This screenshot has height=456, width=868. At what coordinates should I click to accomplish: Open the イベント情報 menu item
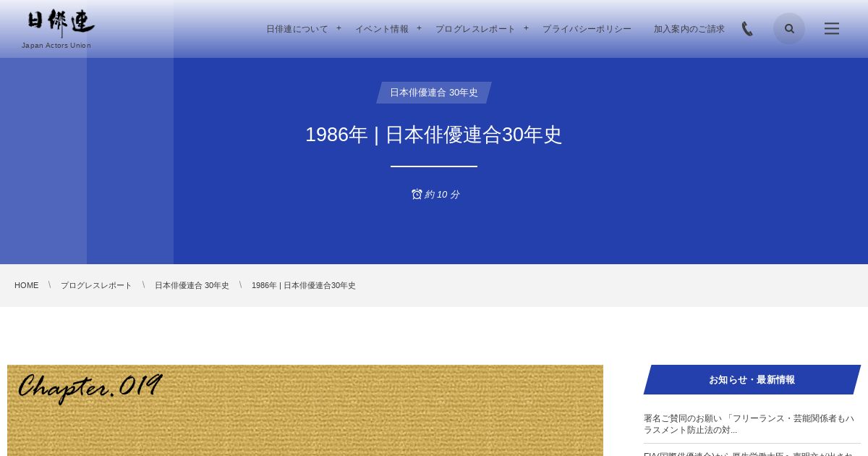tap(382, 29)
